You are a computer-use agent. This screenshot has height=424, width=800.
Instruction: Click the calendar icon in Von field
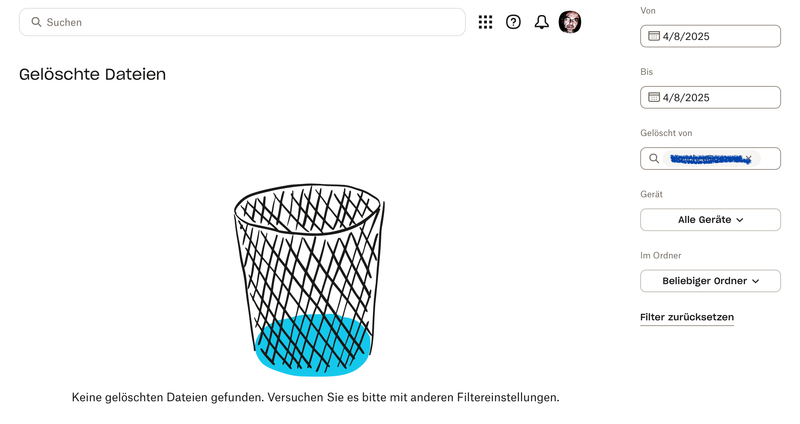[x=654, y=36]
